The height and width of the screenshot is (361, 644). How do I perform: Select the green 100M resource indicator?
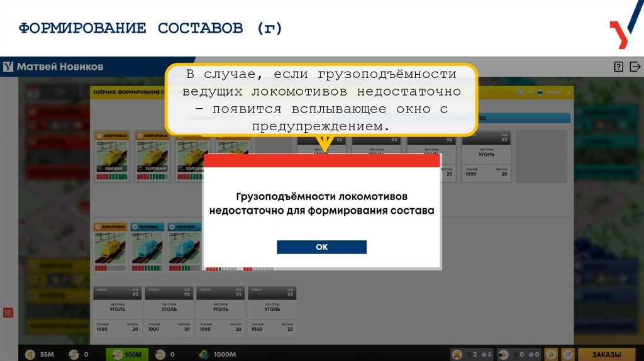pyautogui.click(x=127, y=355)
